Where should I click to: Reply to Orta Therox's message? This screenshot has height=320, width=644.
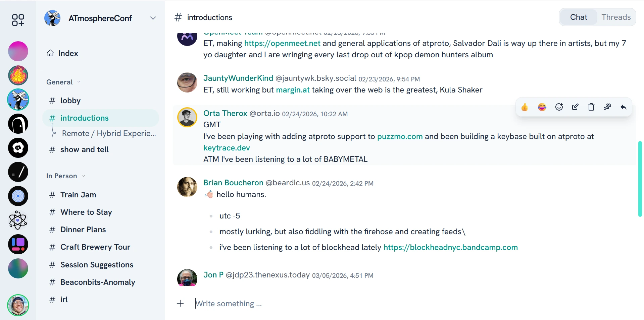[x=624, y=107]
